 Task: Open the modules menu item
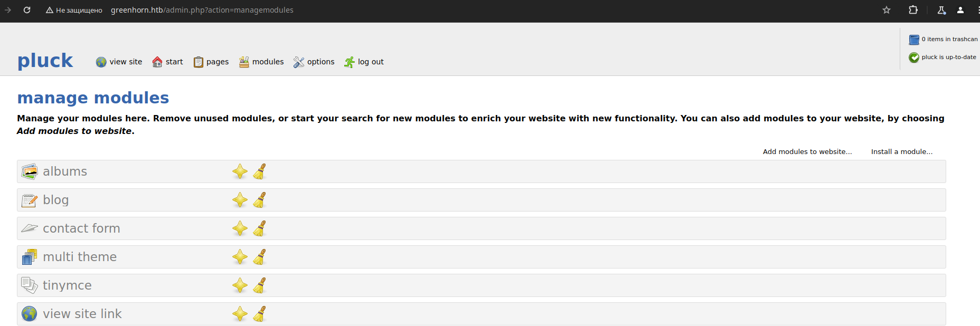point(268,62)
